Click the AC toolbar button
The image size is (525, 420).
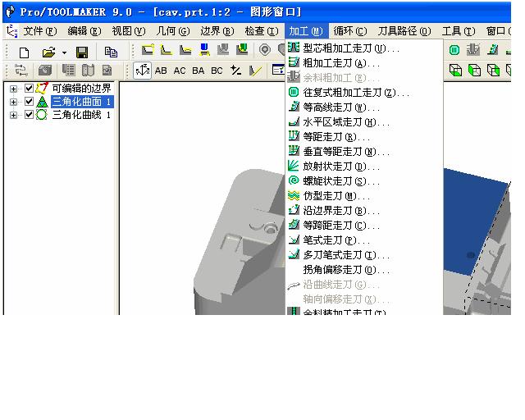click(180, 71)
